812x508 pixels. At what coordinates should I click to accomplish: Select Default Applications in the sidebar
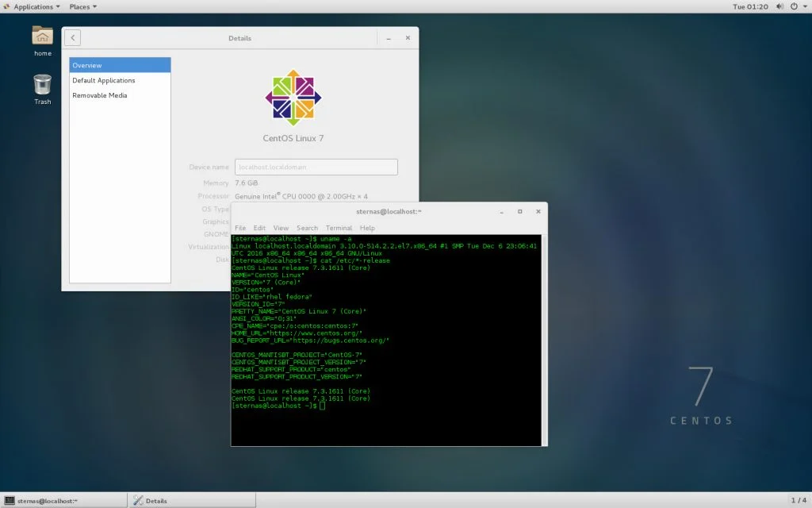104,80
